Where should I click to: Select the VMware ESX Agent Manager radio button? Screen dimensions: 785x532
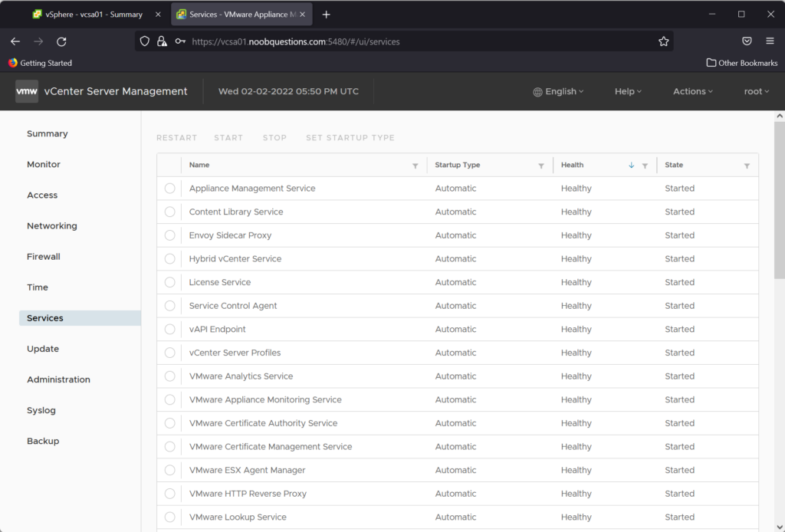click(x=169, y=471)
